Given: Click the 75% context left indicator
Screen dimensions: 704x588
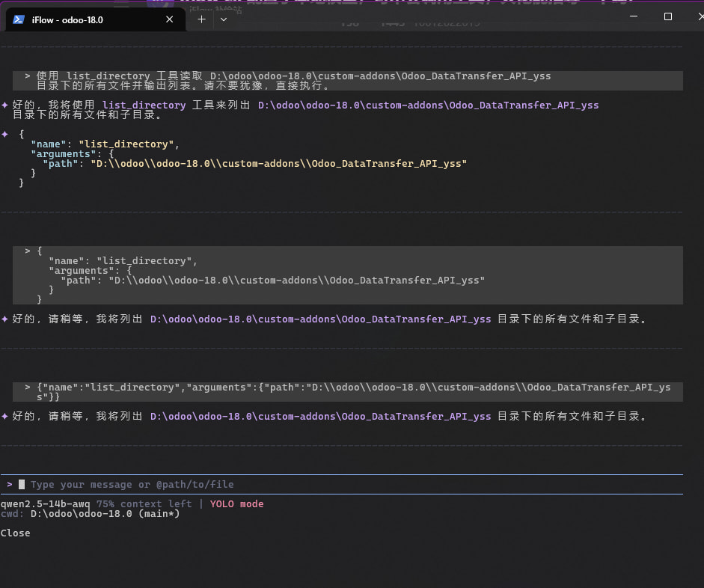Looking at the screenshot, I should click(x=144, y=504).
